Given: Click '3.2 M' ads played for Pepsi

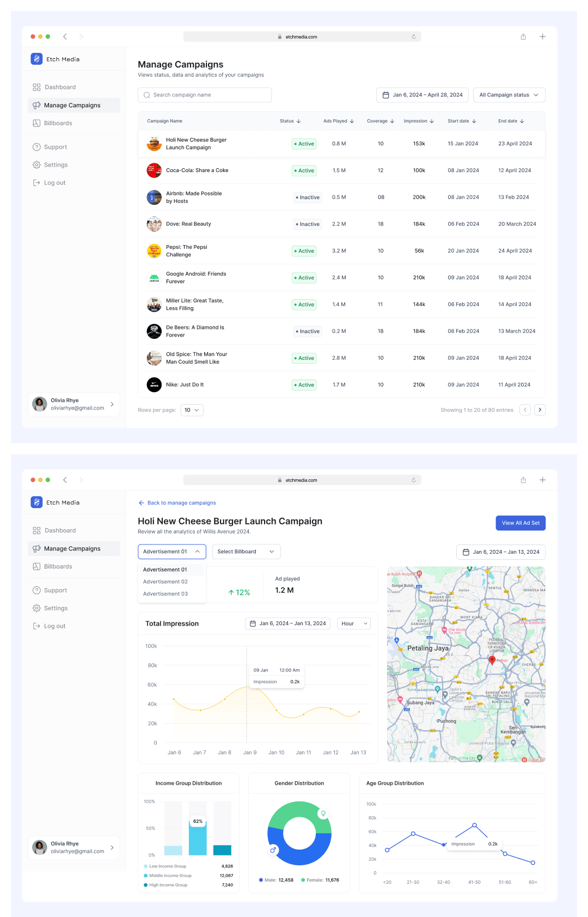Looking at the screenshot, I should pyautogui.click(x=339, y=251).
